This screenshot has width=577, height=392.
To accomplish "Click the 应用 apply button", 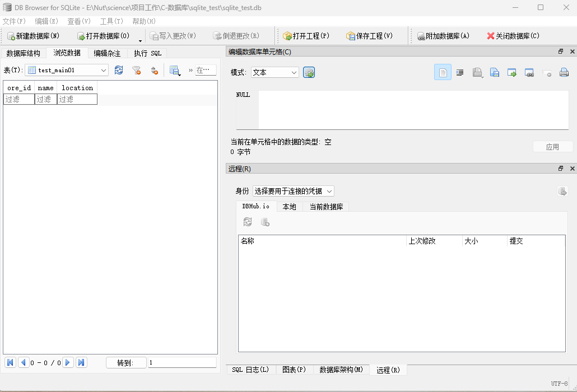I will pos(553,147).
